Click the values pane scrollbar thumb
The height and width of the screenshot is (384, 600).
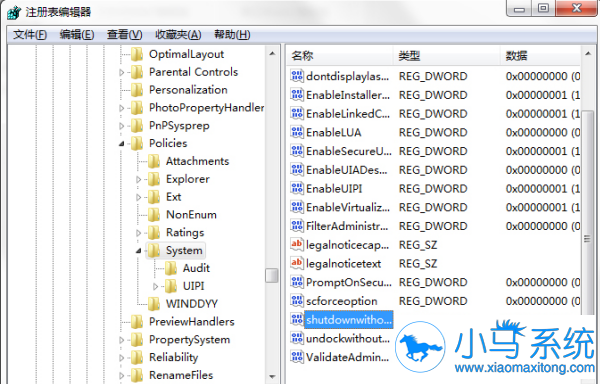pos(588,214)
